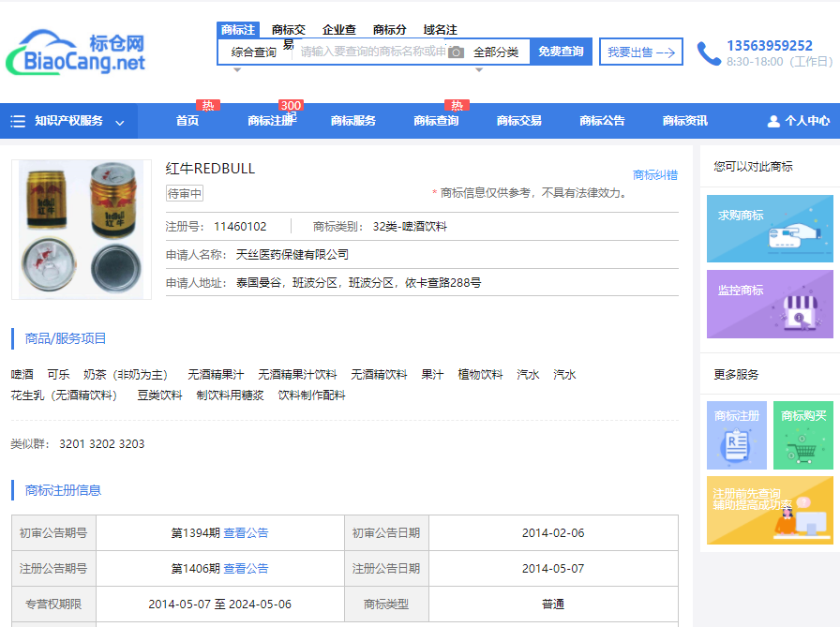Viewport: 840px width, 627px height.
Task: Click the 制饮料用糖浆 goods item
Action: pos(230,396)
